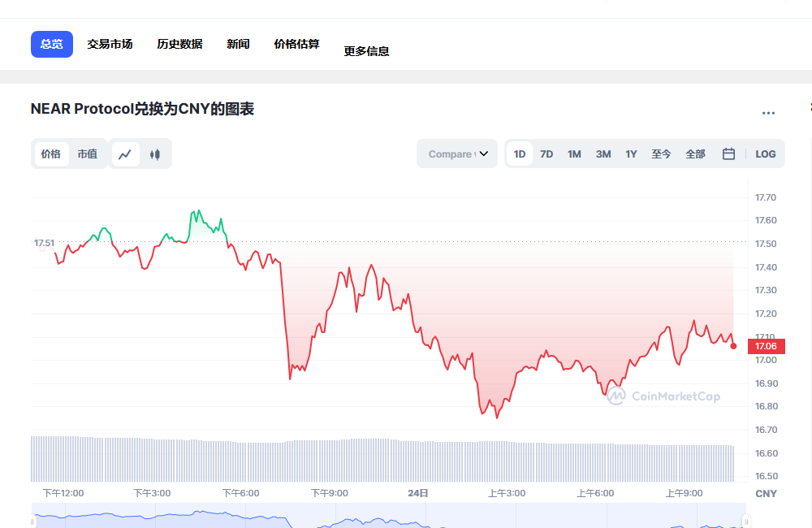Click the 下午6:00 time axis label
The image size is (812, 528).
click(241, 493)
